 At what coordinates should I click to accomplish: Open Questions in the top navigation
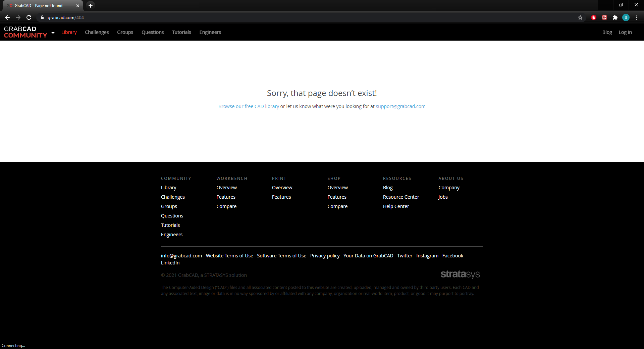153,32
